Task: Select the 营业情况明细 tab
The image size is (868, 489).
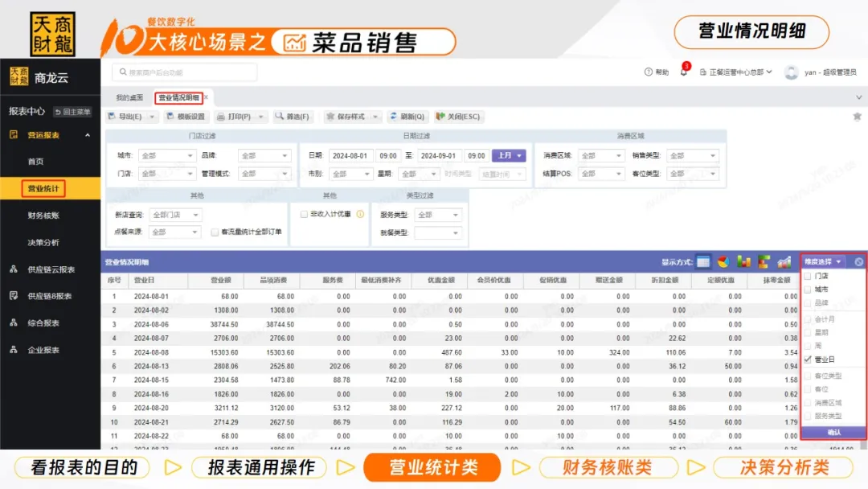Action: point(178,97)
